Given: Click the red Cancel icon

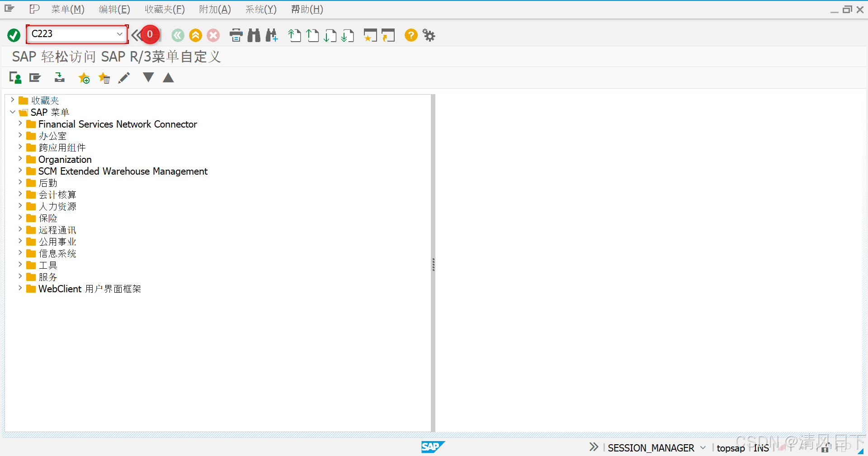Looking at the screenshot, I should point(213,35).
